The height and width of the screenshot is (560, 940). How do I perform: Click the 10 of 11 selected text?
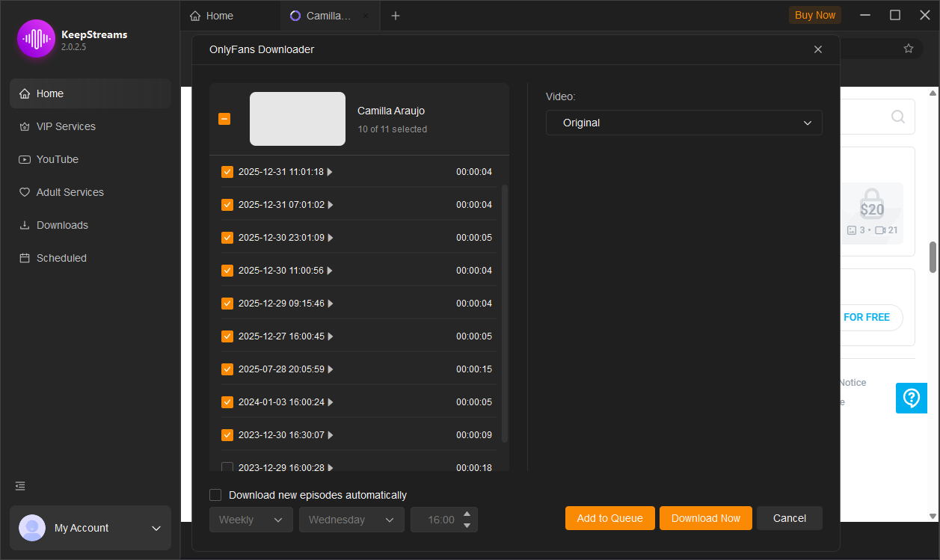[x=392, y=129]
